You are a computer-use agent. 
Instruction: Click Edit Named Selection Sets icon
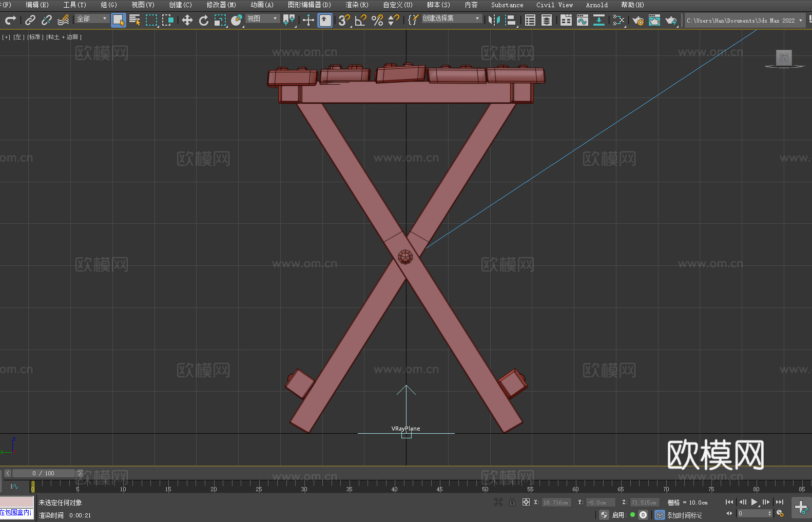point(413,20)
